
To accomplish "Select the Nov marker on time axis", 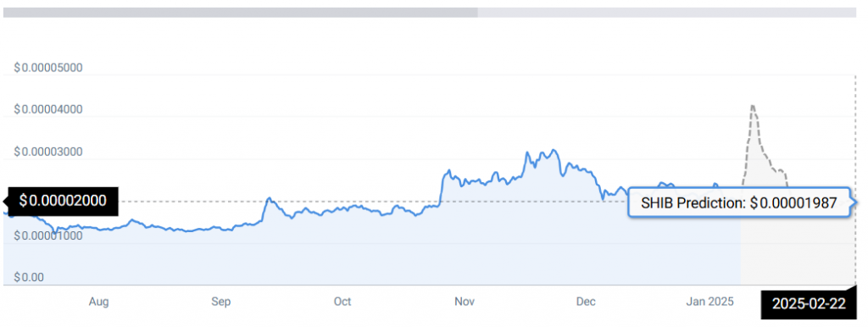I will (465, 302).
